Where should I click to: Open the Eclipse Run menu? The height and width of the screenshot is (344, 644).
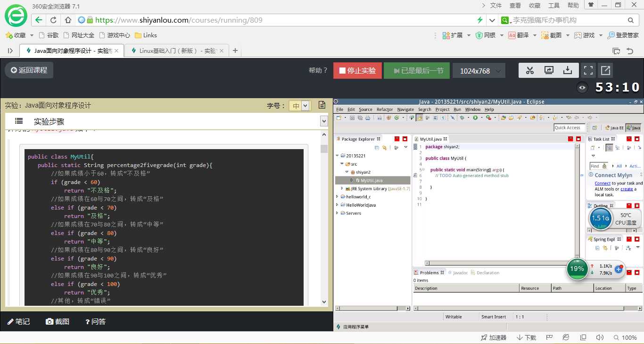tap(457, 109)
